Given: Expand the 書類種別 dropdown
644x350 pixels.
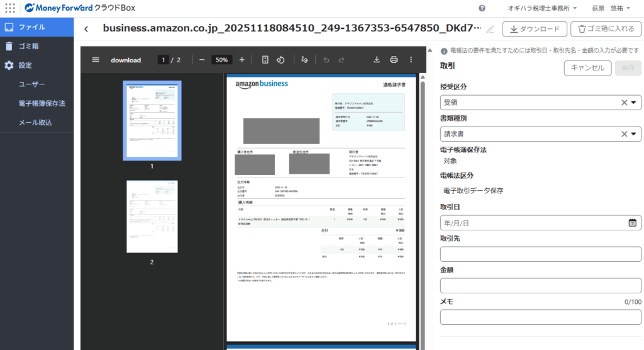Looking at the screenshot, I should pyautogui.click(x=633, y=133).
